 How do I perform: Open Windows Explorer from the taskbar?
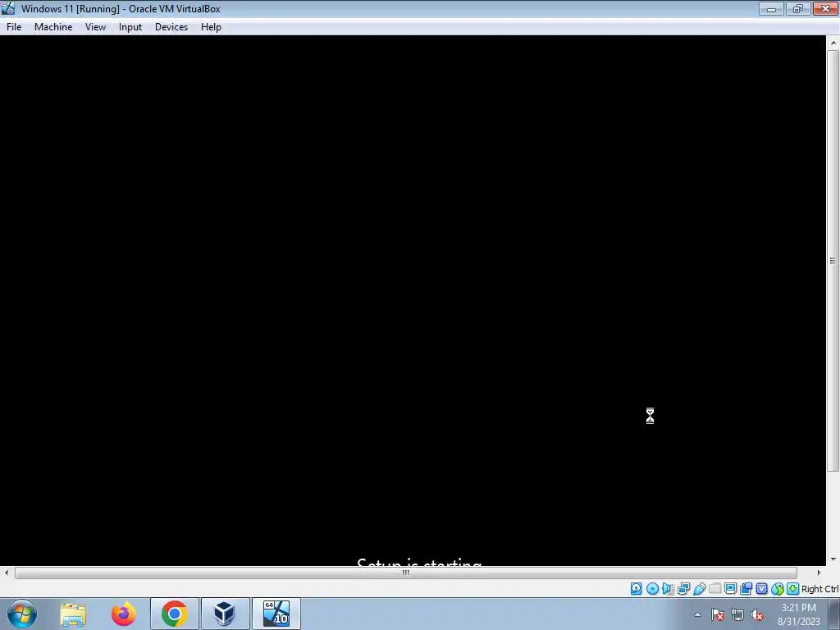pyautogui.click(x=73, y=614)
